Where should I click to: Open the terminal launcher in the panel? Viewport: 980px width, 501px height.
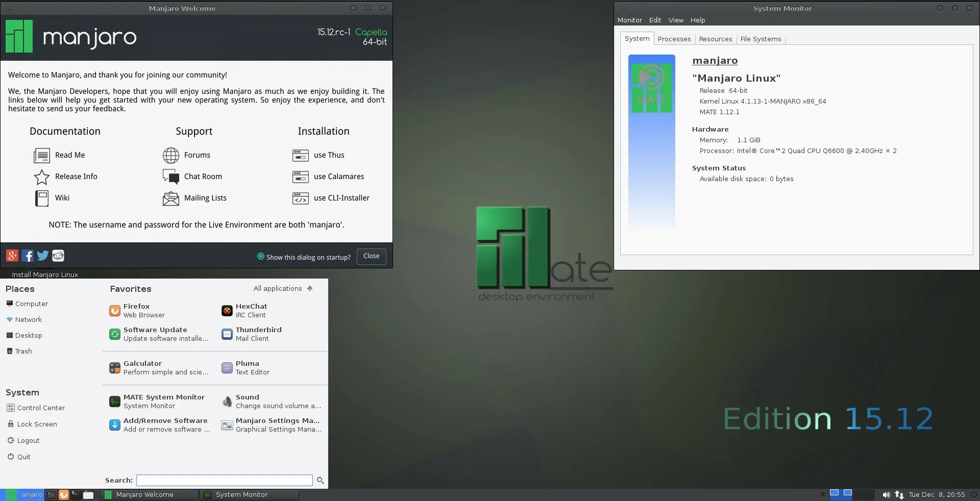click(x=76, y=495)
